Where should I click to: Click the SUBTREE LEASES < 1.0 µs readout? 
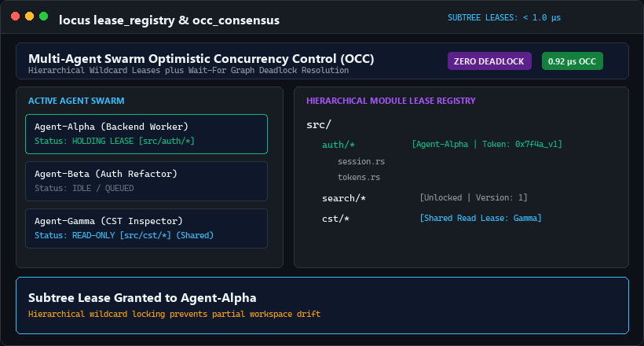tap(504, 17)
